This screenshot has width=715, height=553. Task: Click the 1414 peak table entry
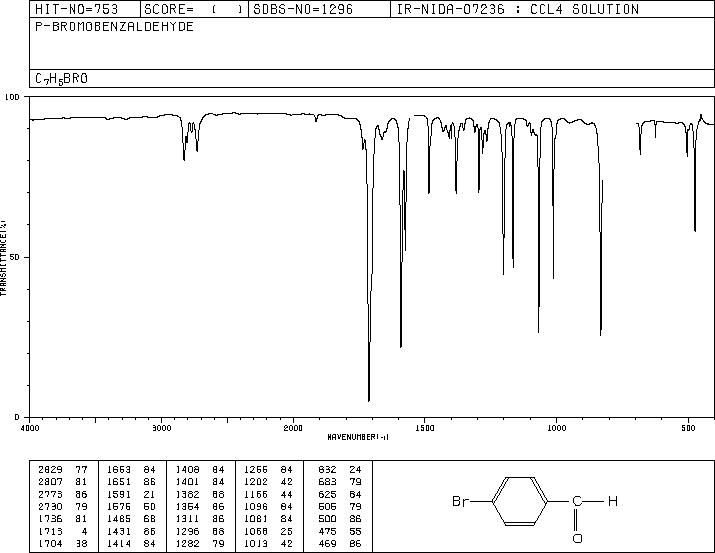[131, 544]
